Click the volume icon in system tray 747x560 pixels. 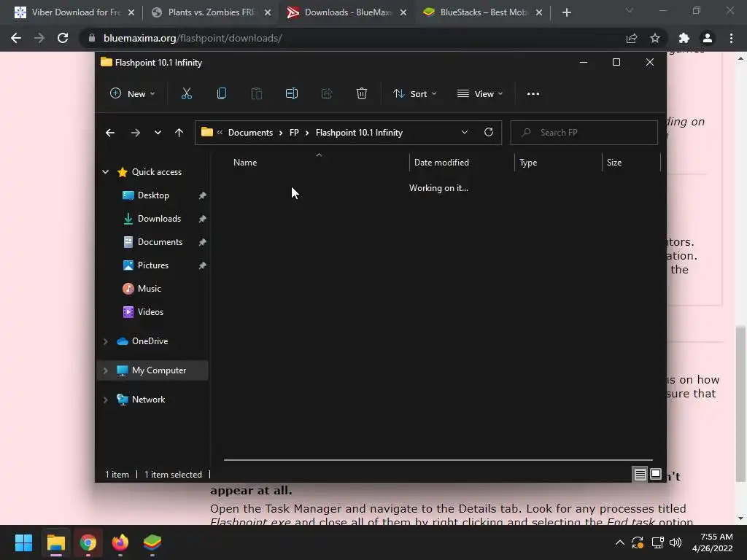click(676, 542)
